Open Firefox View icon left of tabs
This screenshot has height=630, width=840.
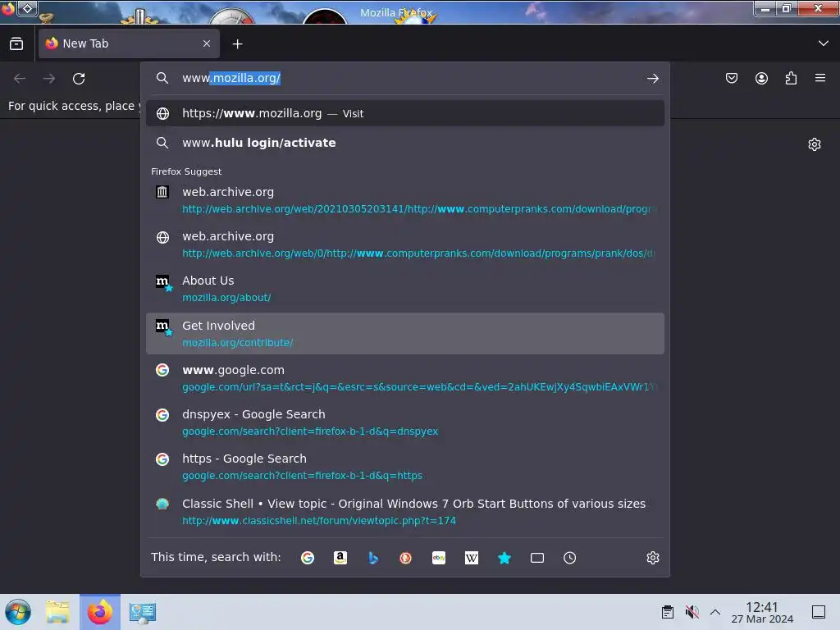(x=16, y=44)
